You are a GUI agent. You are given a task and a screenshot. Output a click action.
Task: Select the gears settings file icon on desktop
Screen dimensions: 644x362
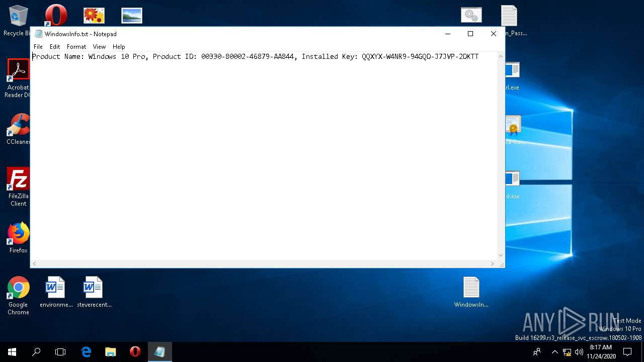471,15
